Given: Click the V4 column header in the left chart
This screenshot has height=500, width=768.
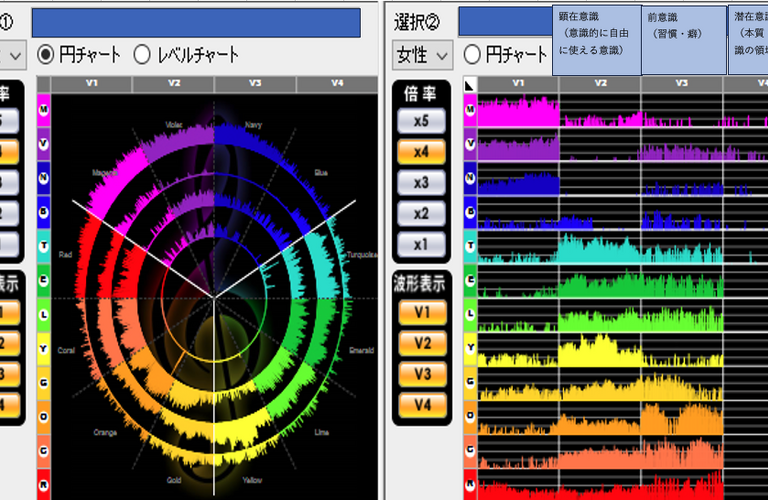Looking at the screenshot, I should click(337, 84).
